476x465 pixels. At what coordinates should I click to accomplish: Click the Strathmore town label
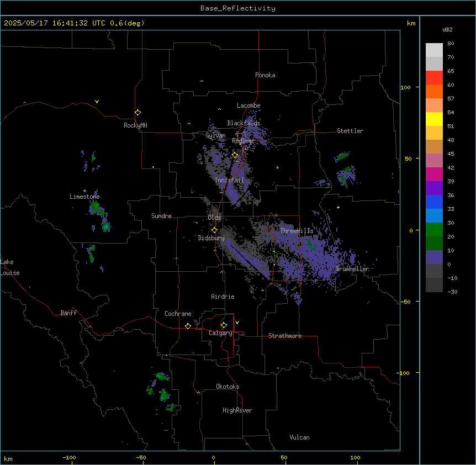(285, 336)
